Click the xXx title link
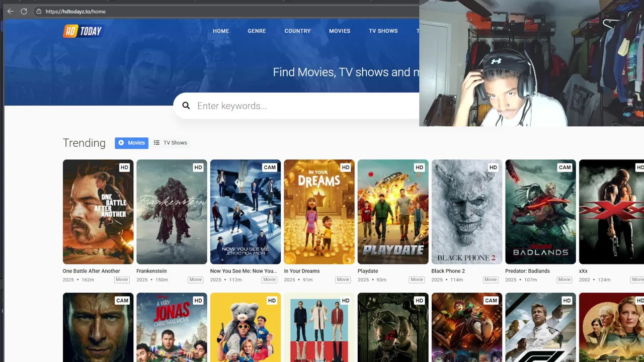 pyautogui.click(x=583, y=271)
